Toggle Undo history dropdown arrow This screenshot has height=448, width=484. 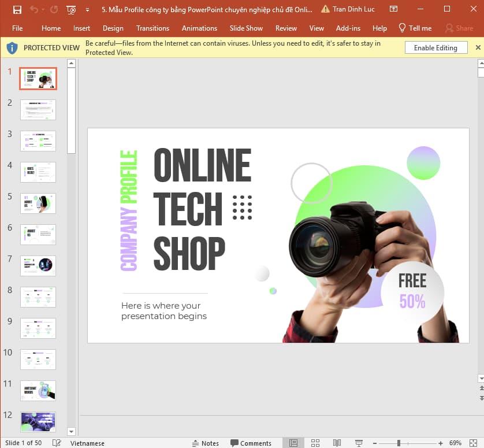point(43,10)
